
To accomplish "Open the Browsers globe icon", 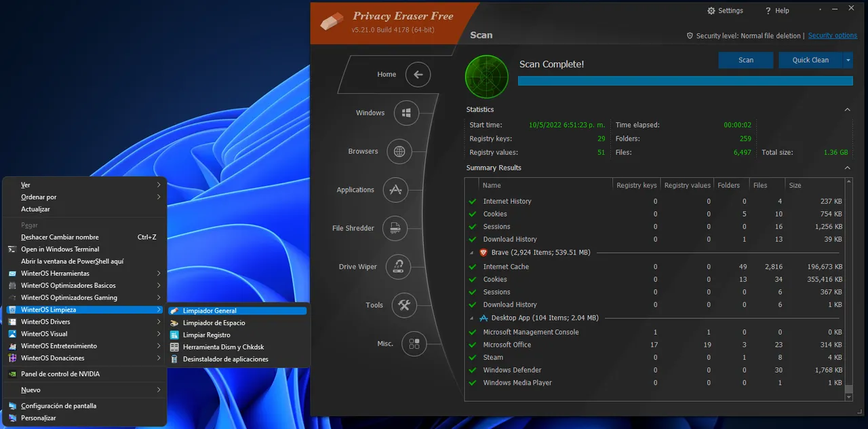I will click(399, 151).
